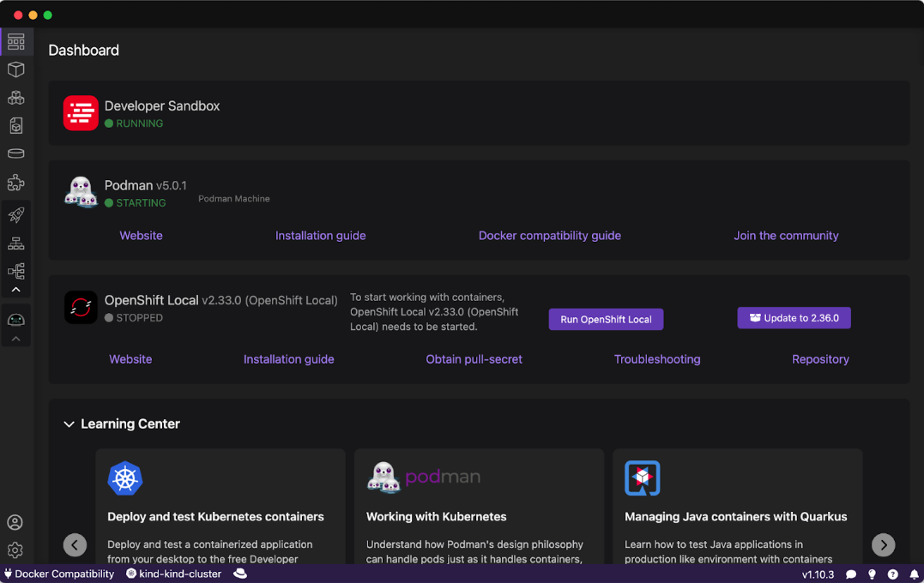Click the chevron below the robot icon

coord(15,340)
